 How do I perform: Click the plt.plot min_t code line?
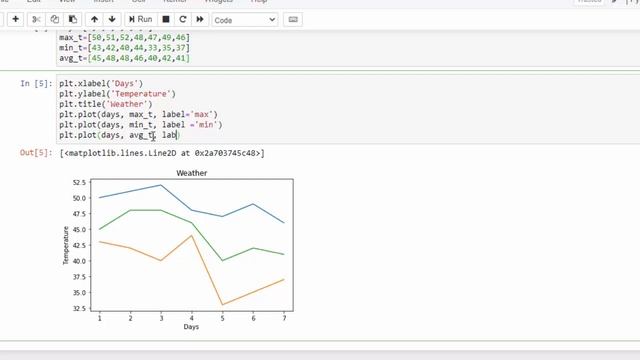point(141,124)
